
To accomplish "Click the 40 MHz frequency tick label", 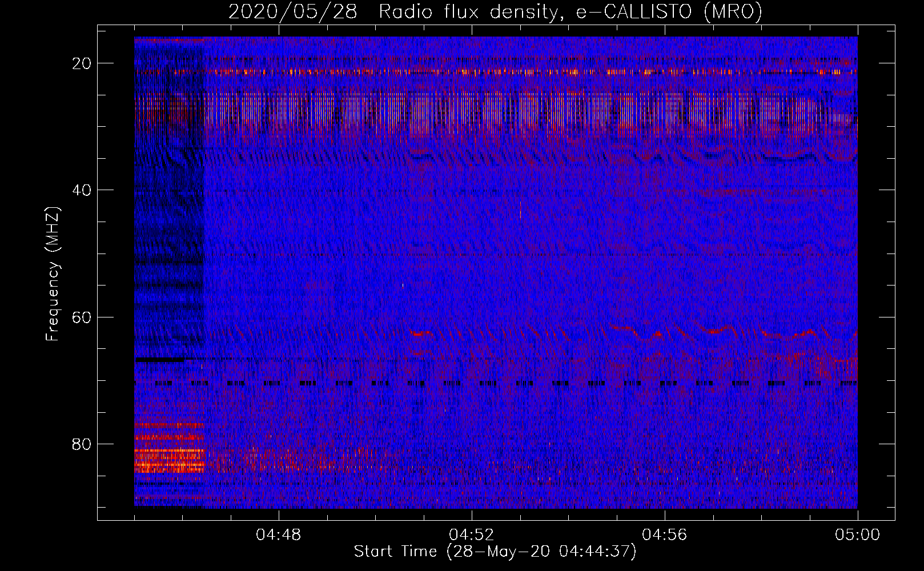I will point(82,190).
